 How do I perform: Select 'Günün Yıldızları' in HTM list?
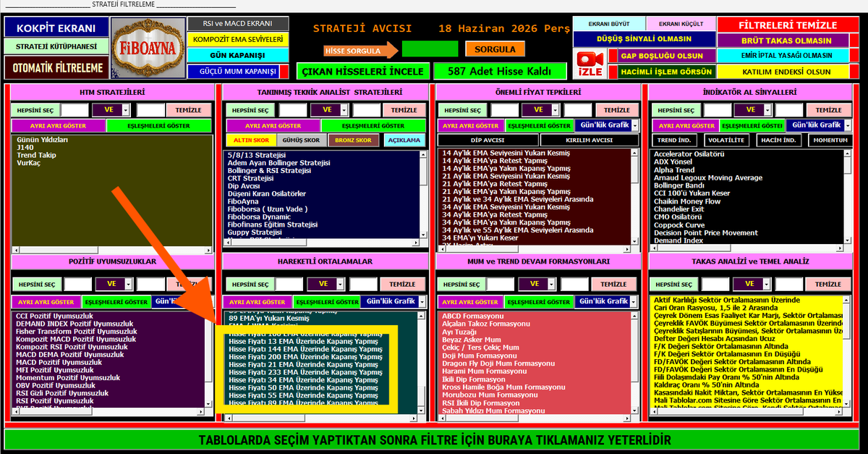tap(43, 139)
